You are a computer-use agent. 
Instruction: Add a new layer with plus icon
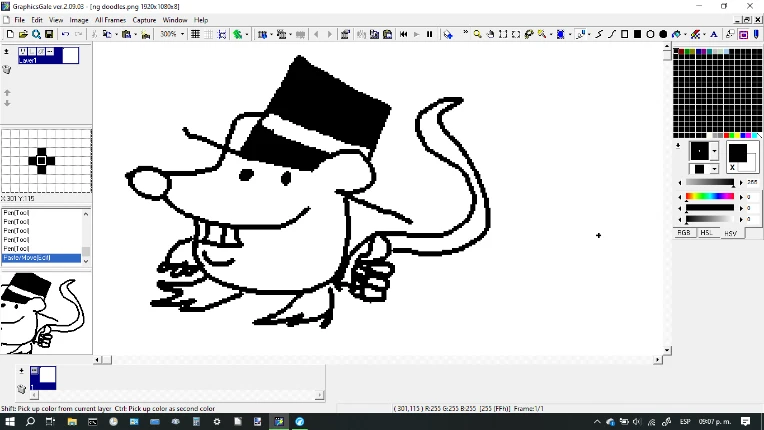[x=6, y=51]
